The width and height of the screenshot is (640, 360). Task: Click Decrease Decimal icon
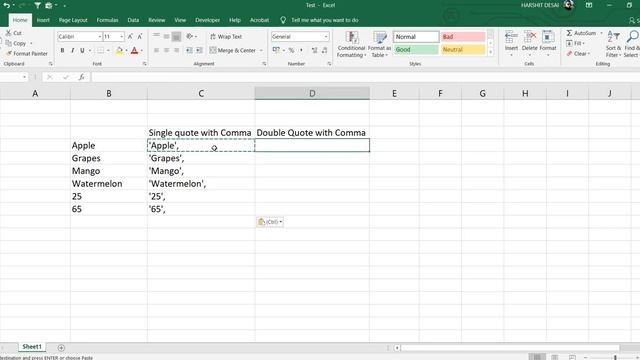tap(324, 51)
